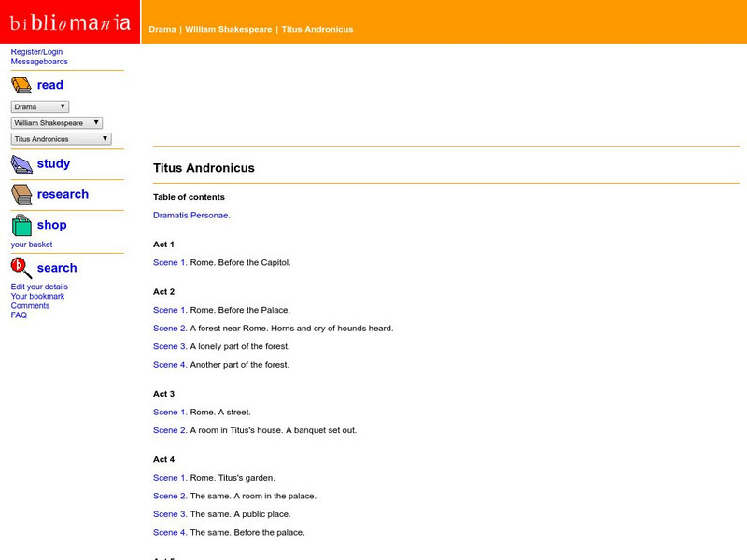The width and height of the screenshot is (747, 560).
Task: Open Scene 2 room in Titus's house
Action: click(170, 430)
